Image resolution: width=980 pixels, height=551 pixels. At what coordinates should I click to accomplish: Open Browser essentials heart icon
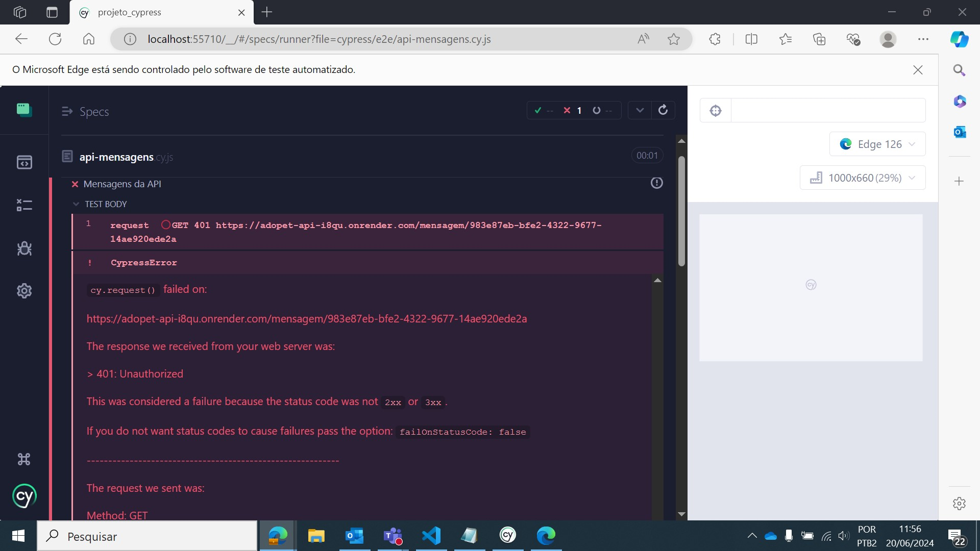pos(853,39)
